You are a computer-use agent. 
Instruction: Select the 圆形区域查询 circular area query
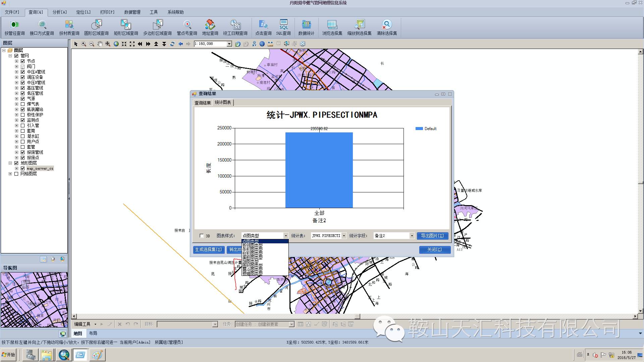96,27
